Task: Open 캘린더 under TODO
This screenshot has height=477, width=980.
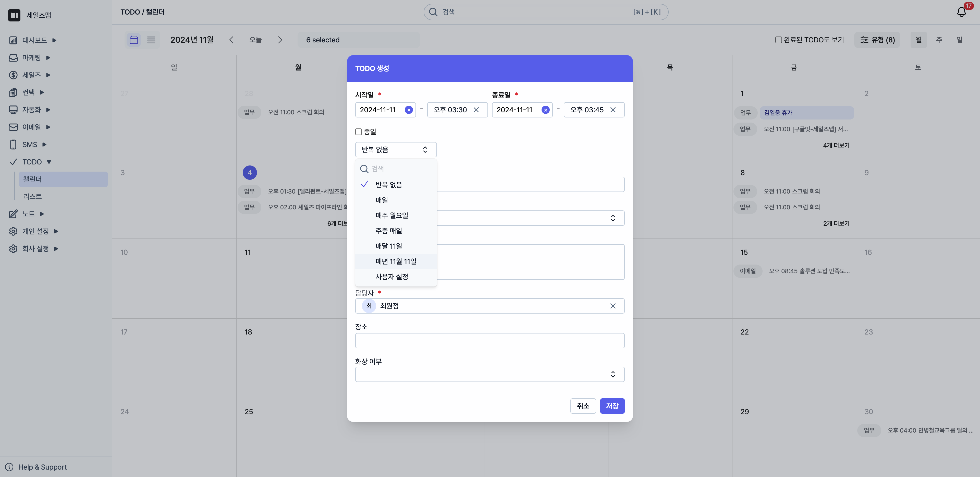Action: [x=64, y=179]
